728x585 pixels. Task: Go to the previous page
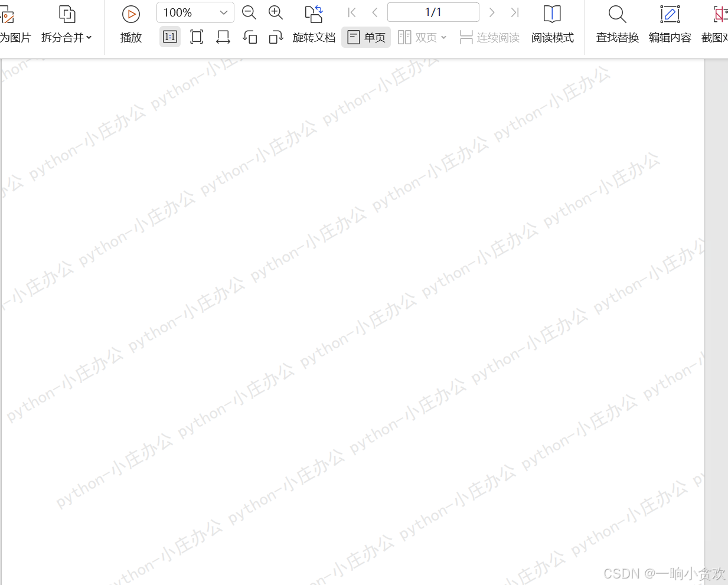(x=375, y=12)
